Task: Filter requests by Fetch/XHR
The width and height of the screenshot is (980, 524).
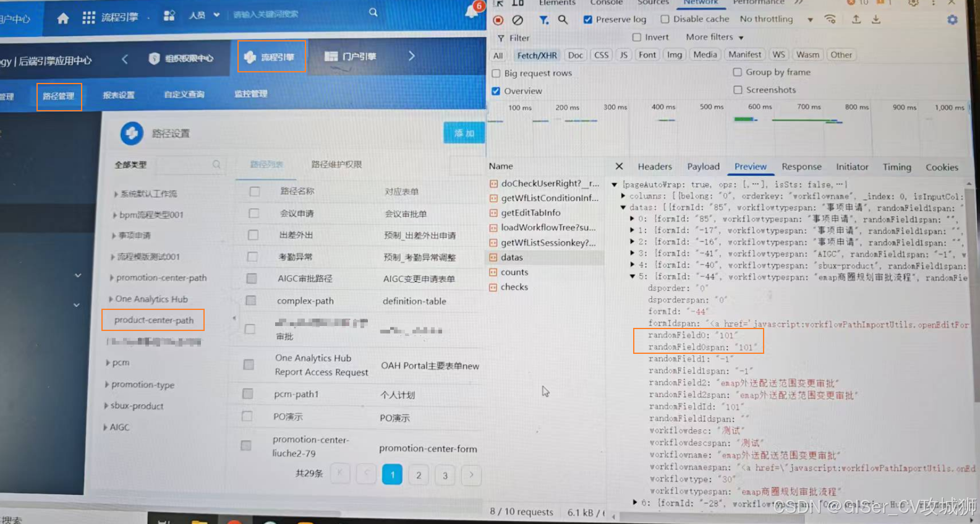Action: 537,55
